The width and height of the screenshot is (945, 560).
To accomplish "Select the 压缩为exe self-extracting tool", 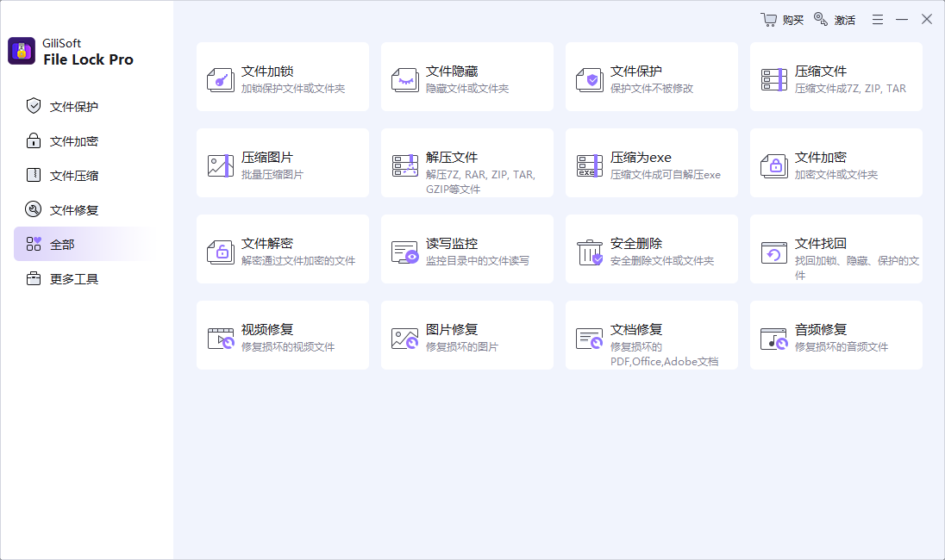I will tap(651, 162).
